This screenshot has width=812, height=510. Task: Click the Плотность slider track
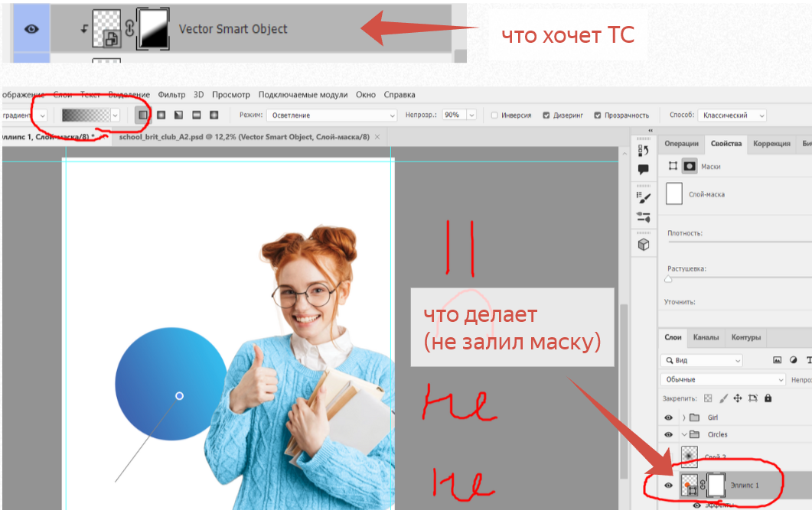click(739, 242)
